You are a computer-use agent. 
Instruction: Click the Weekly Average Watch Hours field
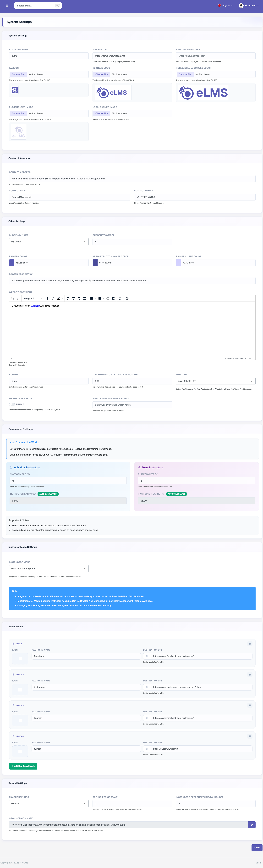tap(132, 405)
